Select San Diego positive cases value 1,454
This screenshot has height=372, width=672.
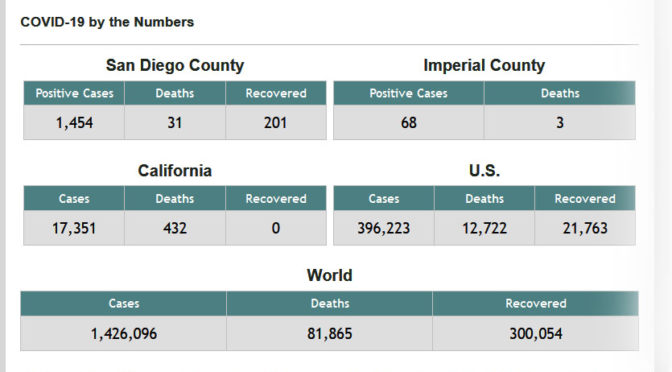click(74, 123)
